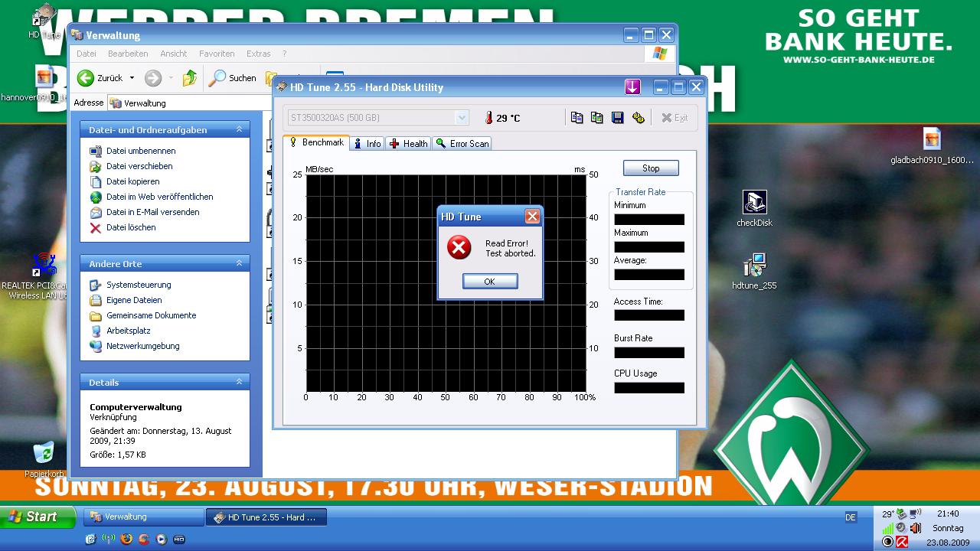Image resolution: width=980 pixels, height=551 pixels.
Task: Click the floppy disk save icon
Action: click(x=618, y=117)
